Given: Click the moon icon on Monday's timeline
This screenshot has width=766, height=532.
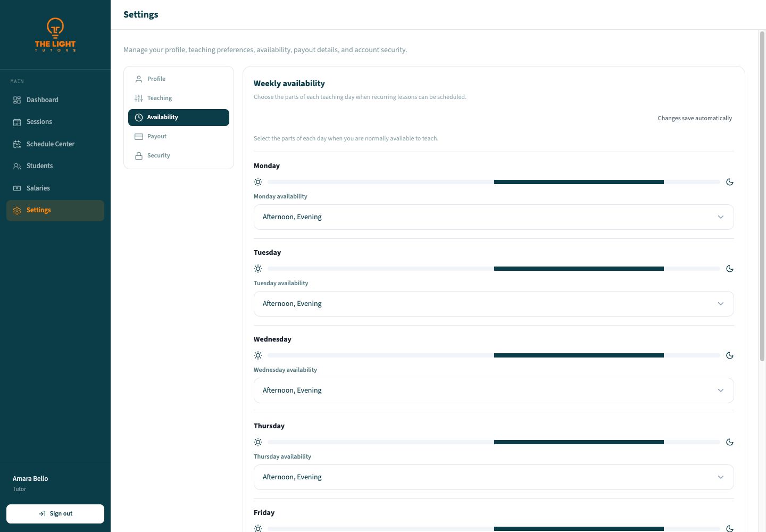Looking at the screenshot, I should click(x=730, y=182).
